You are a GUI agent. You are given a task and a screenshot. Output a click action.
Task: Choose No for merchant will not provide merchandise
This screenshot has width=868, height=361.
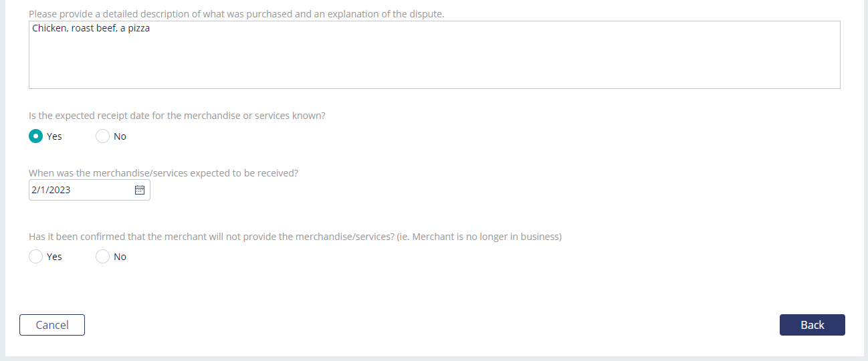102,257
